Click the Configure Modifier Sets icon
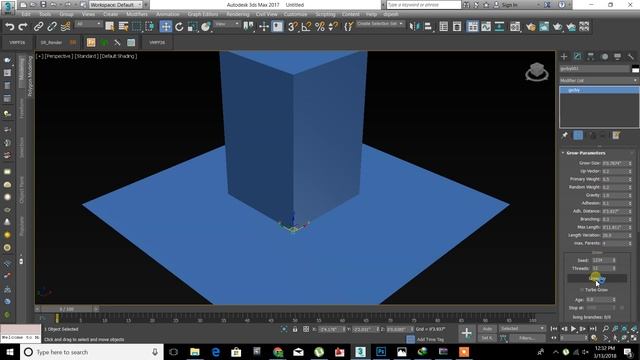 tap(616, 136)
